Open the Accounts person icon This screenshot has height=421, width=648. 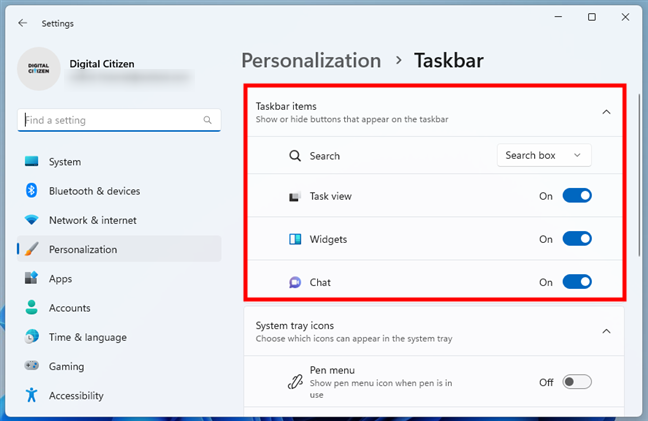[31, 307]
